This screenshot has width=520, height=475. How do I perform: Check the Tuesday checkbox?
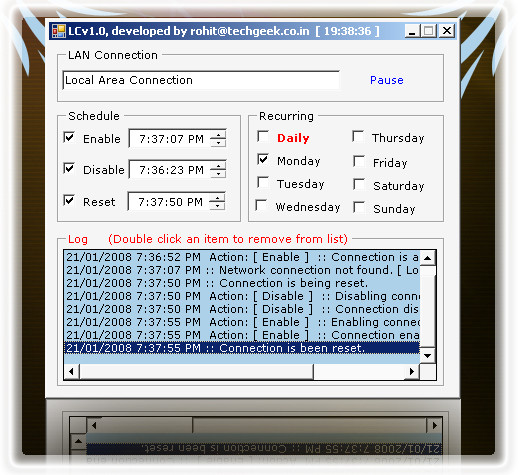tap(263, 182)
